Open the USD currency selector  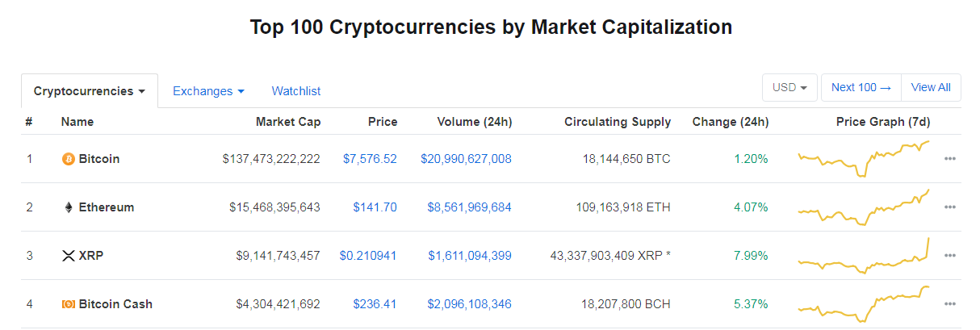click(x=789, y=87)
